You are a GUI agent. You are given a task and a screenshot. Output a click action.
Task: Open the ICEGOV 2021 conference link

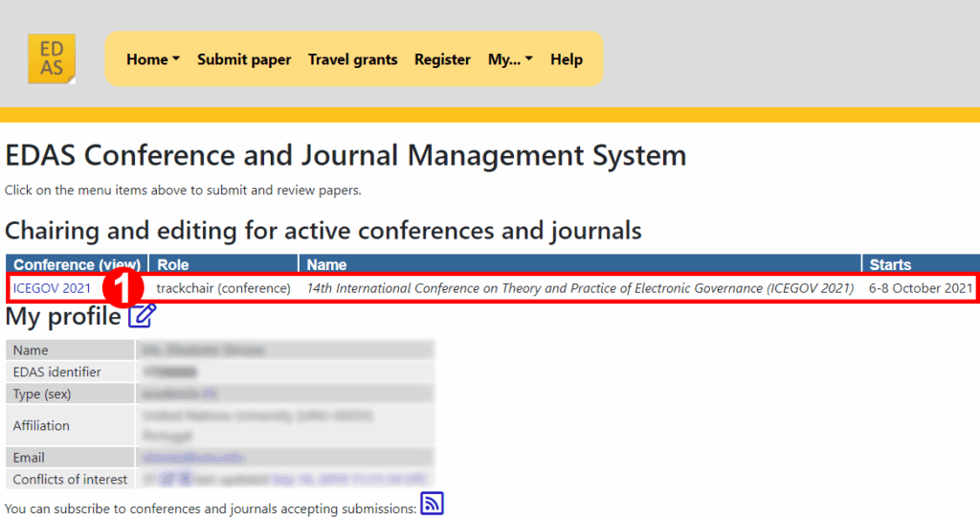[53, 288]
